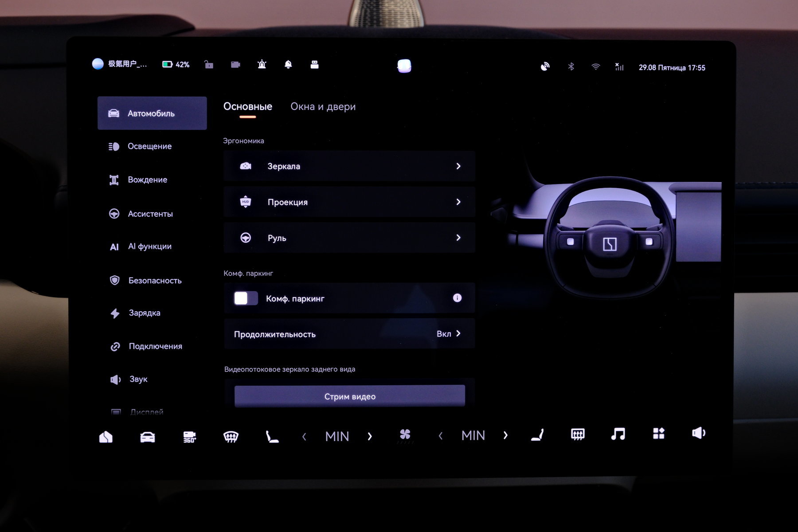Screen dimensions: 798x532
Task: Tap the Bluetooth status icon
Action: pyautogui.click(x=571, y=66)
